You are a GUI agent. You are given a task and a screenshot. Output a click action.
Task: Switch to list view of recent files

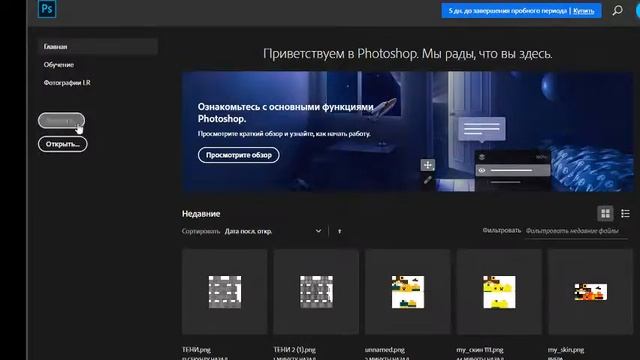click(x=625, y=213)
